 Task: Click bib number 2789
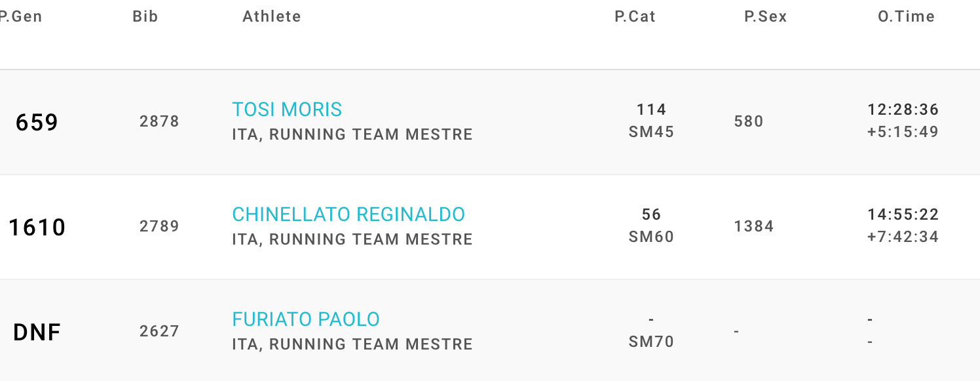click(x=159, y=227)
